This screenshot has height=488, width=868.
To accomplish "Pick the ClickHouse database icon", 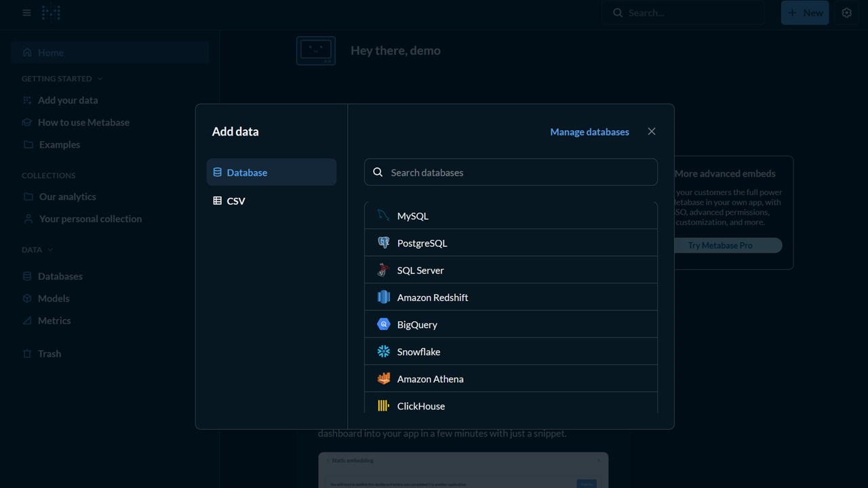I will point(384,405).
